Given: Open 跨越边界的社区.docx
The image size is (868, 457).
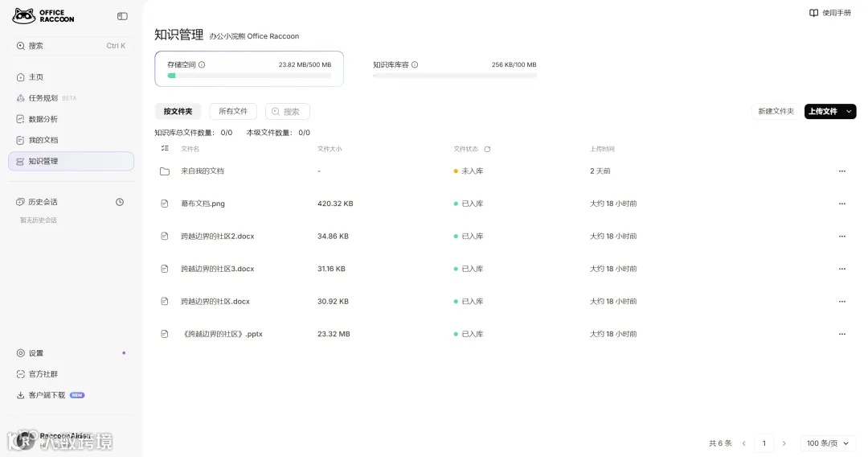Looking at the screenshot, I should click(x=215, y=302).
